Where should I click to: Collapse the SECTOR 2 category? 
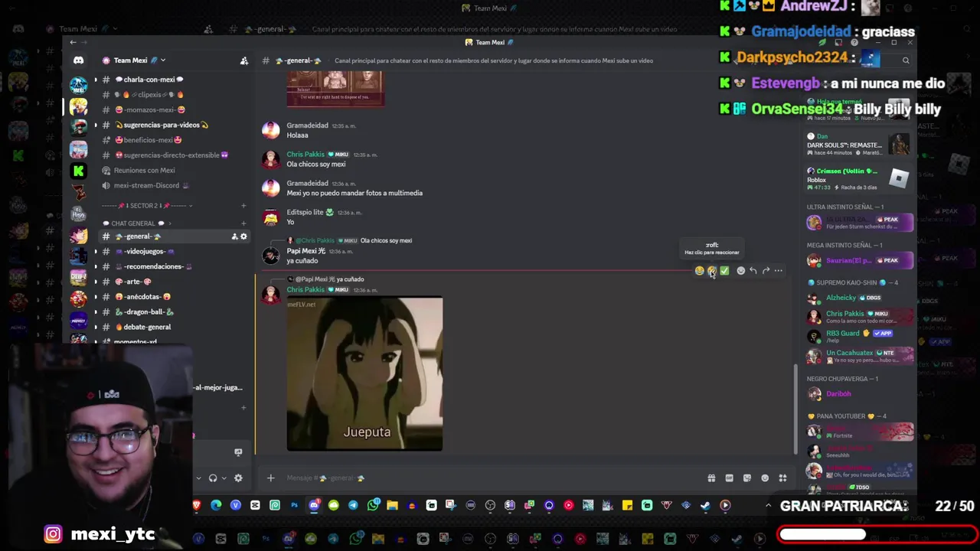[x=146, y=205]
